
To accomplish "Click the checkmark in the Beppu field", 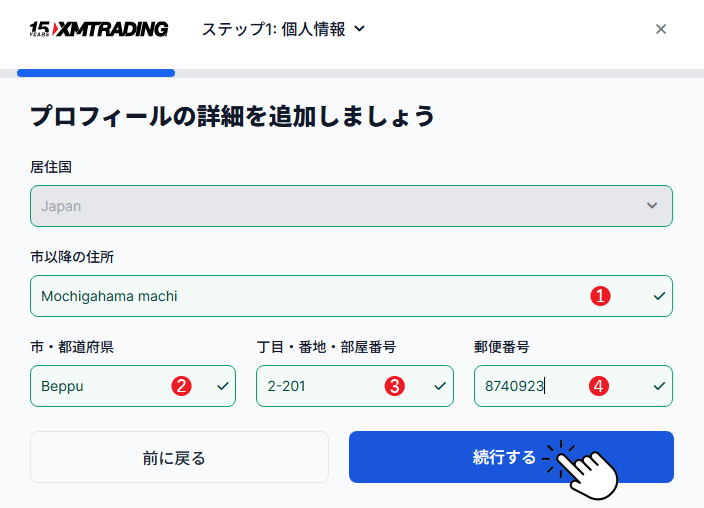I will [x=221, y=386].
